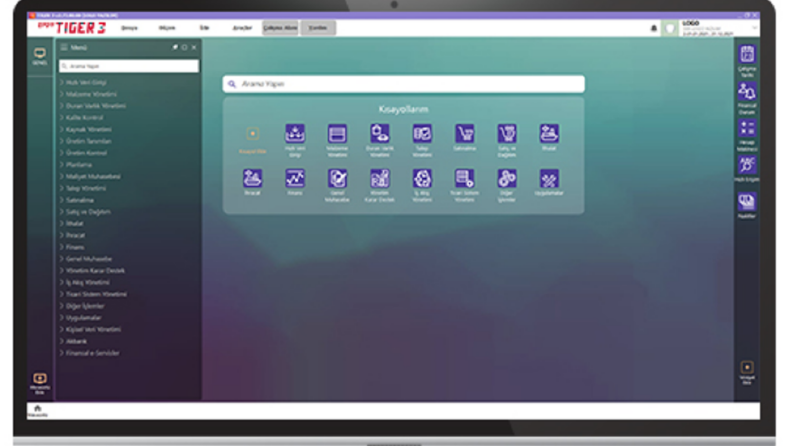Open the Ticari Sistem Yönetimi shortcut icon
Screen dimensions: 793x446
pos(464,179)
